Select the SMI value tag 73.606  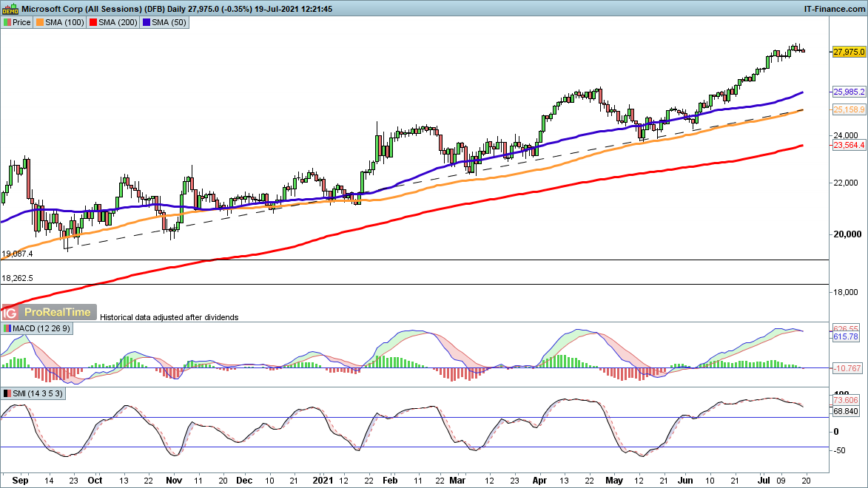click(x=846, y=400)
